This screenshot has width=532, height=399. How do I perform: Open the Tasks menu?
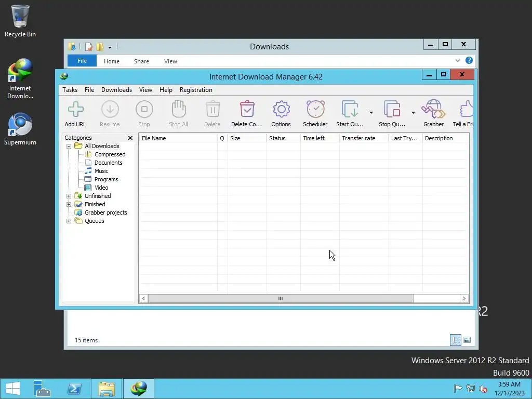[70, 90]
